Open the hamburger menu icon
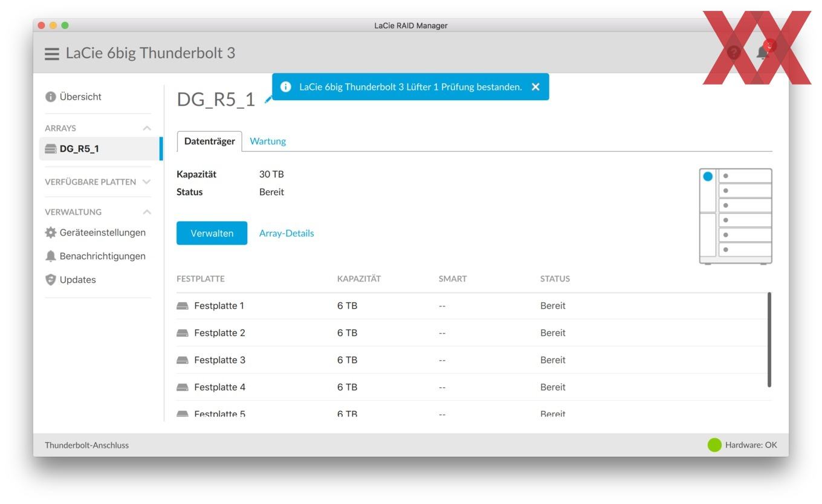This screenshot has height=504, width=822. pyautogui.click(x=52, y=53)
